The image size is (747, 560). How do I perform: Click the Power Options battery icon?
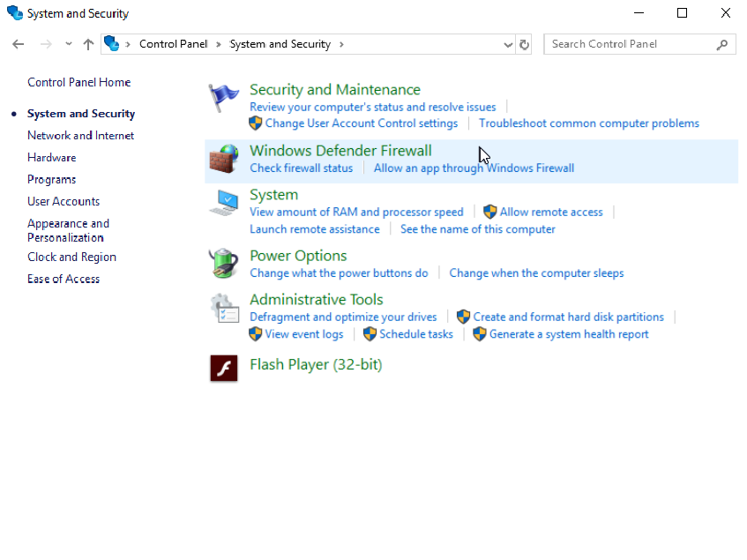223,264
